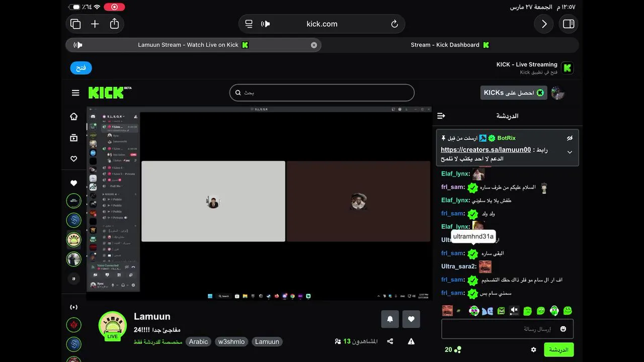This screenshot has height=362, width=644.
Task: Open the emoji picker in message box
Action: (563, 329)
